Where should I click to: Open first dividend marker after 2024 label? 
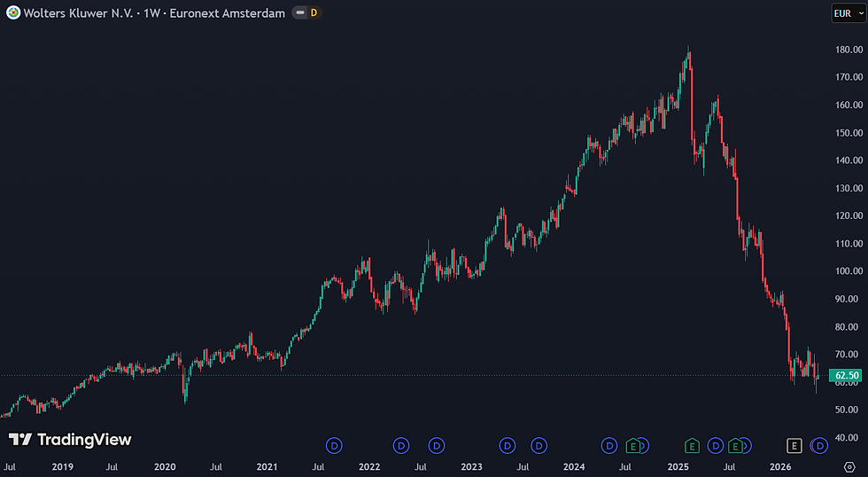click(x=609, y=445)
